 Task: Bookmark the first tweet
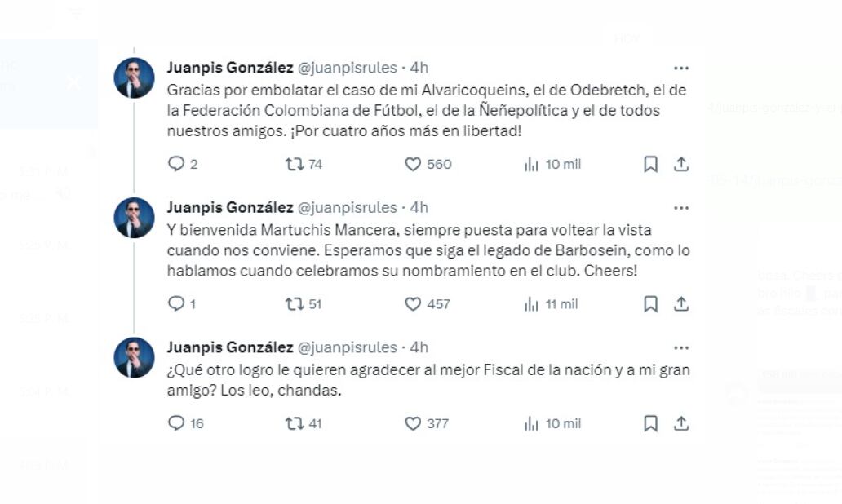650,164
